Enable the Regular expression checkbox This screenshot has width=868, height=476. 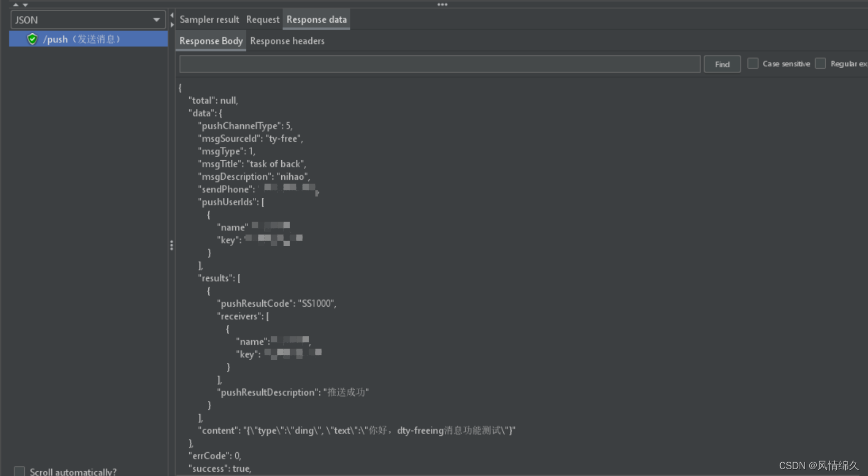click(x=820, y=63)
